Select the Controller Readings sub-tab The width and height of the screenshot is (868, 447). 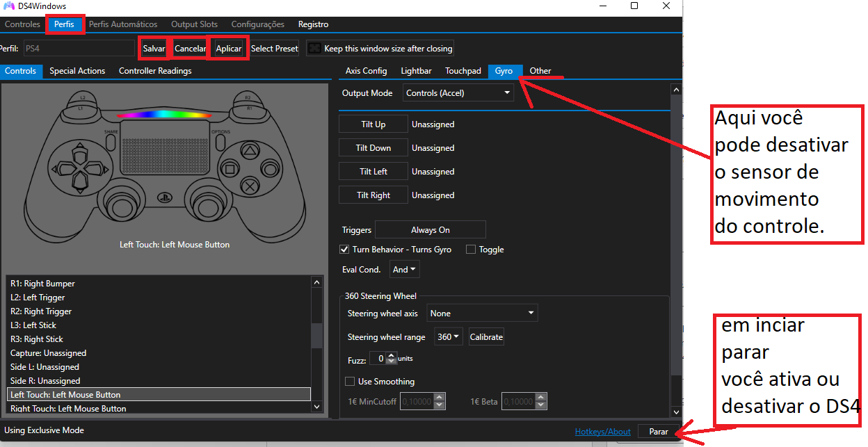(155, 71)
